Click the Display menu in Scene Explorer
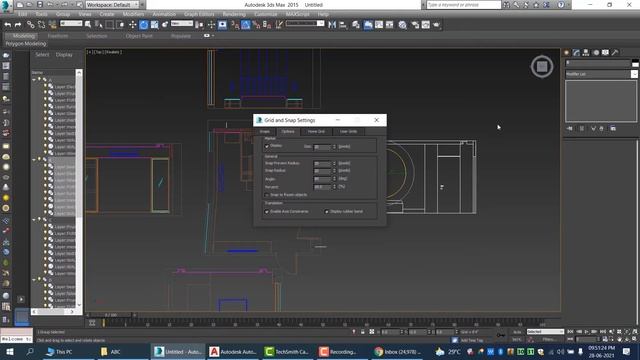This screenshot has width=640, height=360. (64, 55)
